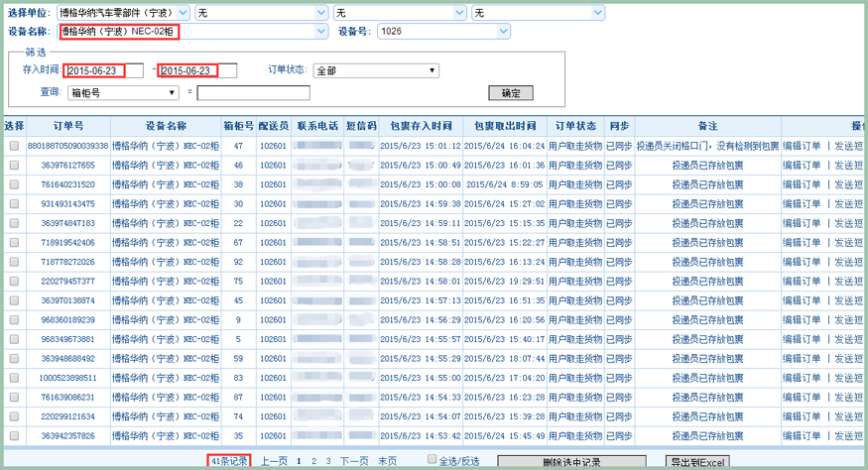868x470 pixels.
Task: Jump to the 末页 last page
Action: pyautogui.click(x=387, y=461)
